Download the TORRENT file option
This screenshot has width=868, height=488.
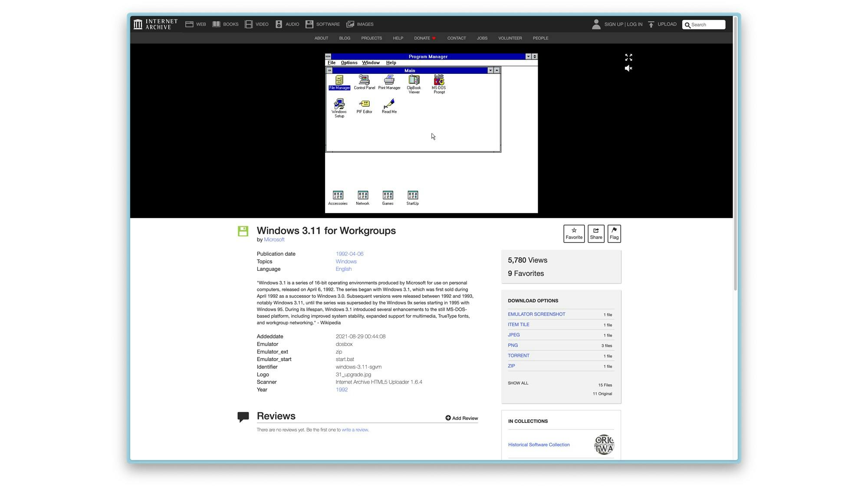[518, 355]
